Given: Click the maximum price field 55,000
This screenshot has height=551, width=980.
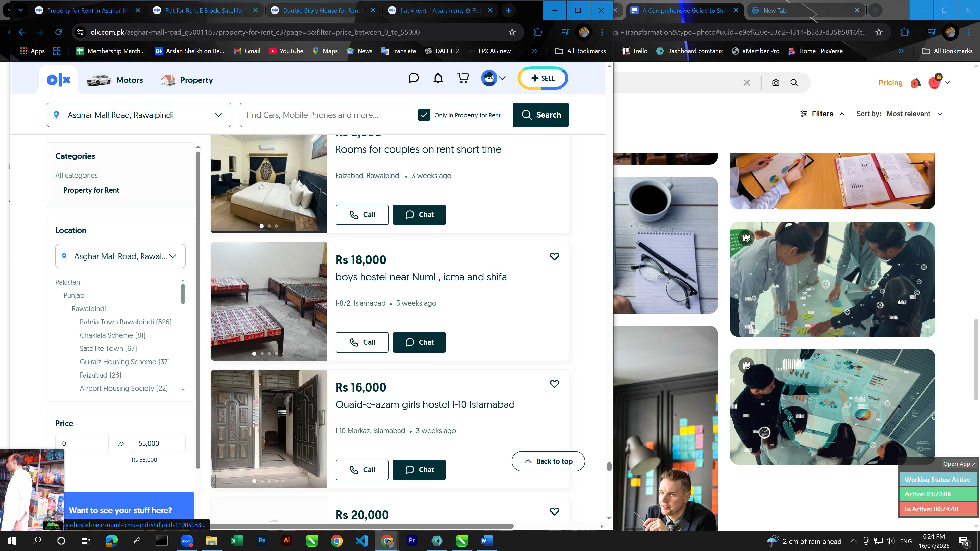Looking at the screenshot, I should (x=158, y=443).
